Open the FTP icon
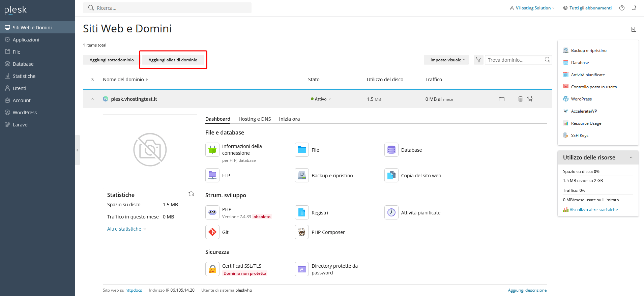The width and height of the screenshot is (644, 296). [212, 175]
